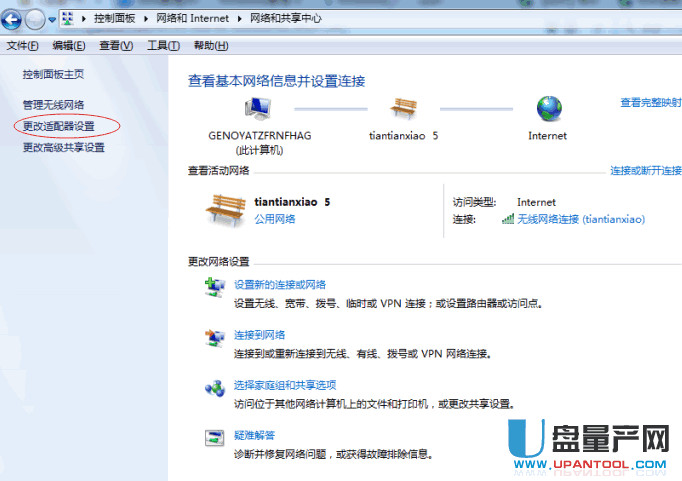Open 设置新的连接或网络 link
Screen dimensions: 682x481
pyautogui.click(x=280, y=285)
